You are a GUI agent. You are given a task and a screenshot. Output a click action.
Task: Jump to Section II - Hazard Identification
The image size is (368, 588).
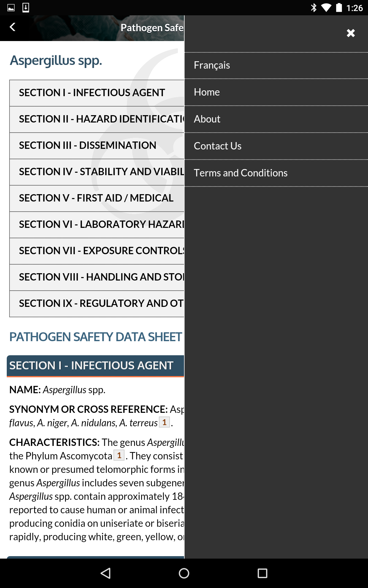click(97, 119)
